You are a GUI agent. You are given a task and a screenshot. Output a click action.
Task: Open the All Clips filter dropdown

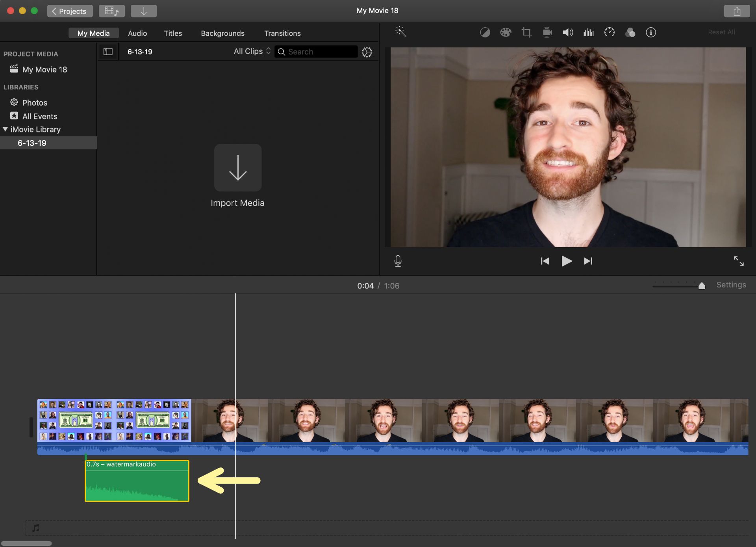pyautogui.click(x=252, y=51)
